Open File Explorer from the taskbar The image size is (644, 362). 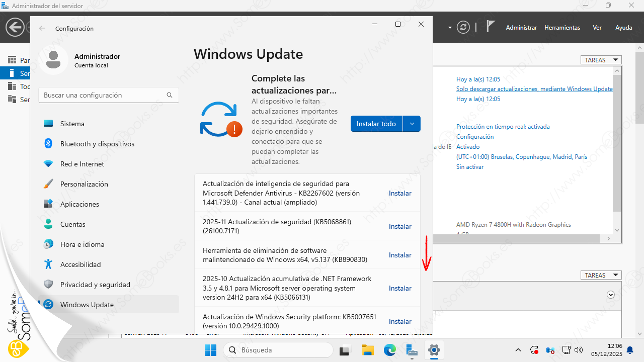tap(367, 350)
